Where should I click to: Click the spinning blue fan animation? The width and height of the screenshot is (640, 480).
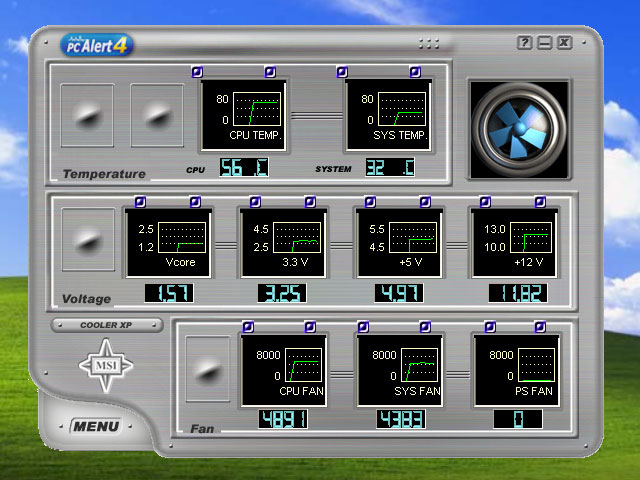point(519,129)
